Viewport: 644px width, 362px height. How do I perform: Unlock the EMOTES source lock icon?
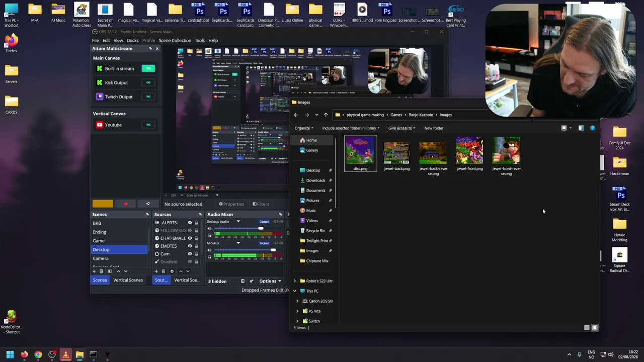click(196, 246)
